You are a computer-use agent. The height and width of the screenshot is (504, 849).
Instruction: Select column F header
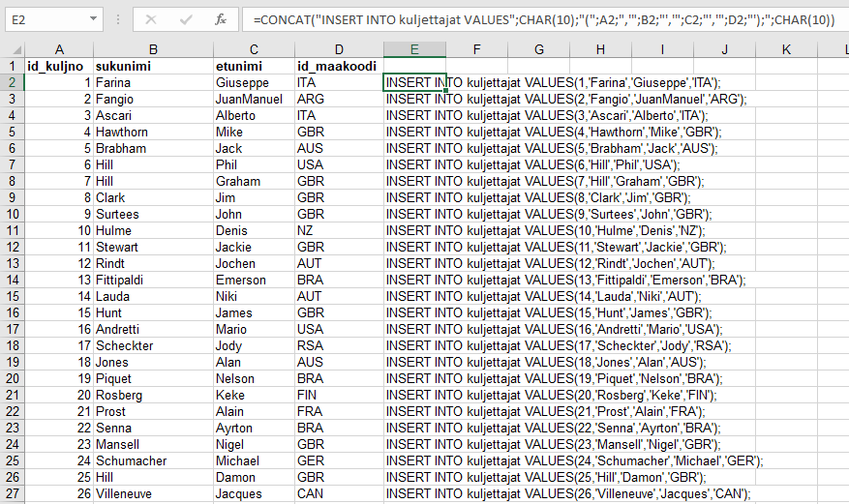pyautogui.click(x=476, y=49)
